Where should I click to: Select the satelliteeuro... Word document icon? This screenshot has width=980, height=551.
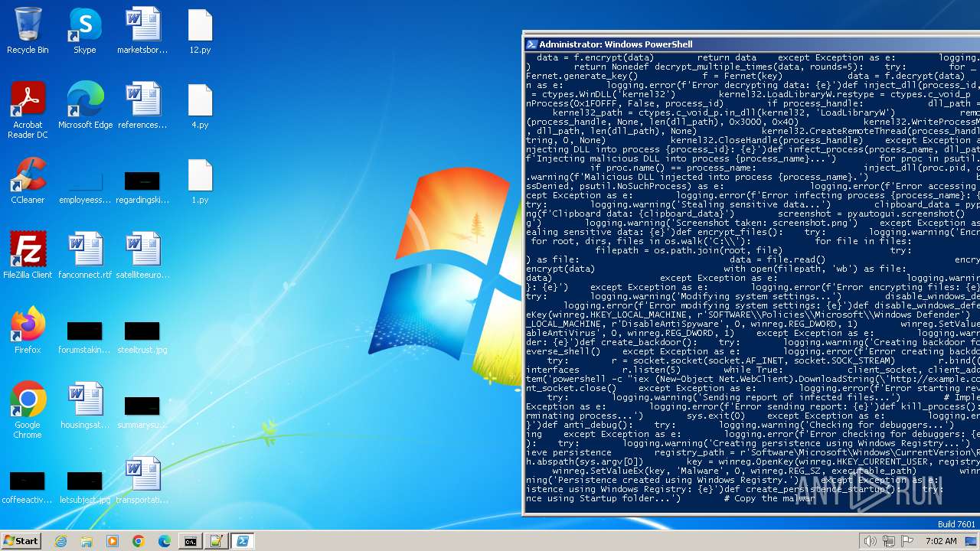pos(142,256)
